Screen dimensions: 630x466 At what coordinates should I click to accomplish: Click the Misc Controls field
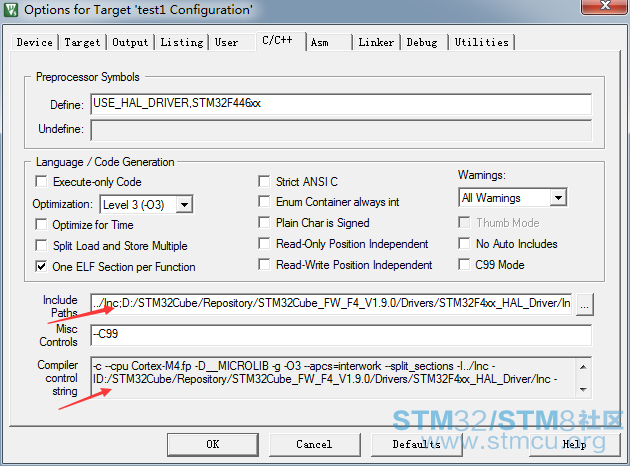point(341,335)
